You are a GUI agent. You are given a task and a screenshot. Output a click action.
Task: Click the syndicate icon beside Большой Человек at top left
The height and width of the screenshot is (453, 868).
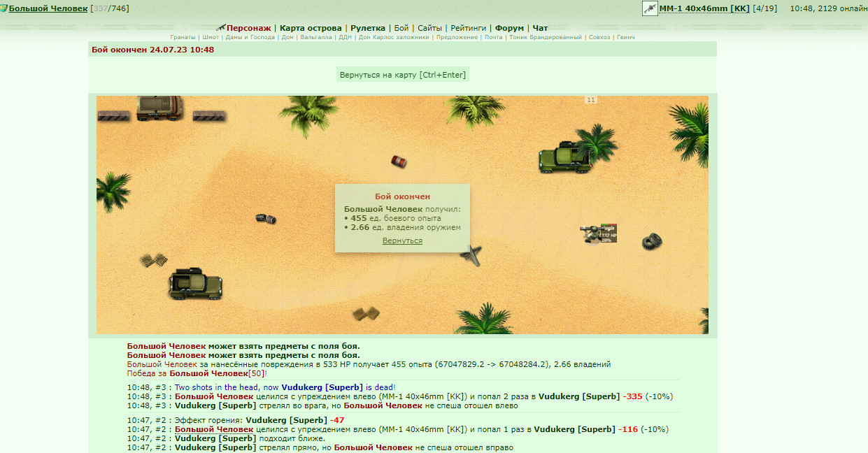(4, 8)
